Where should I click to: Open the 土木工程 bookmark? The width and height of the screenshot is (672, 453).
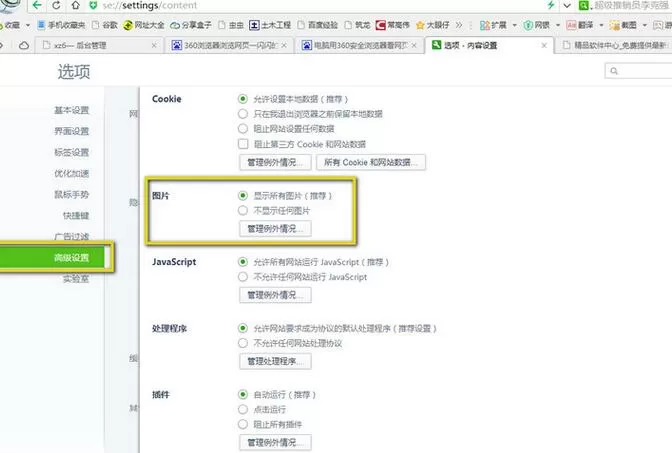point(270,25)
